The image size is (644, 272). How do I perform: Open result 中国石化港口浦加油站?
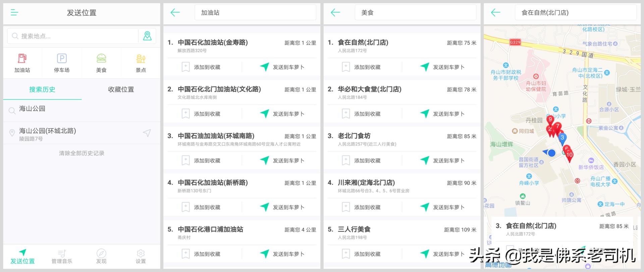[x=242, y=233]
